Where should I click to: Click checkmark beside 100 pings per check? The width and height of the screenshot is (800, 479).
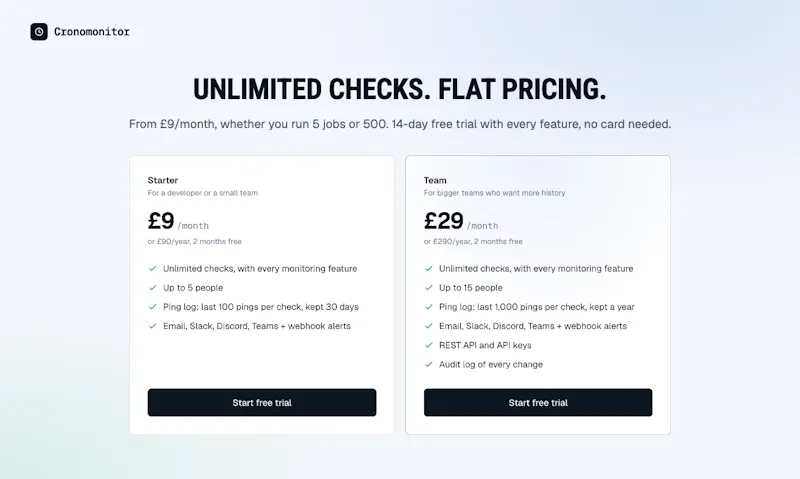click(153, 307)
